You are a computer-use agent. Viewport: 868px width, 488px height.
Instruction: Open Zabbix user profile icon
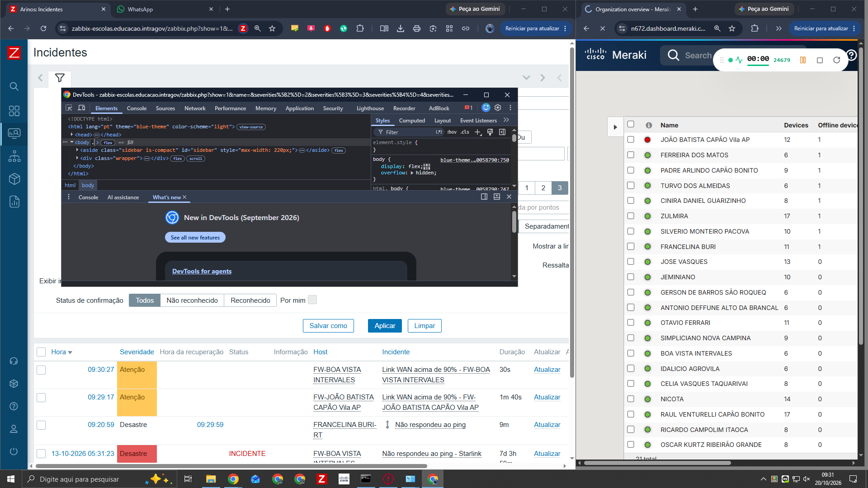(14, 429)
